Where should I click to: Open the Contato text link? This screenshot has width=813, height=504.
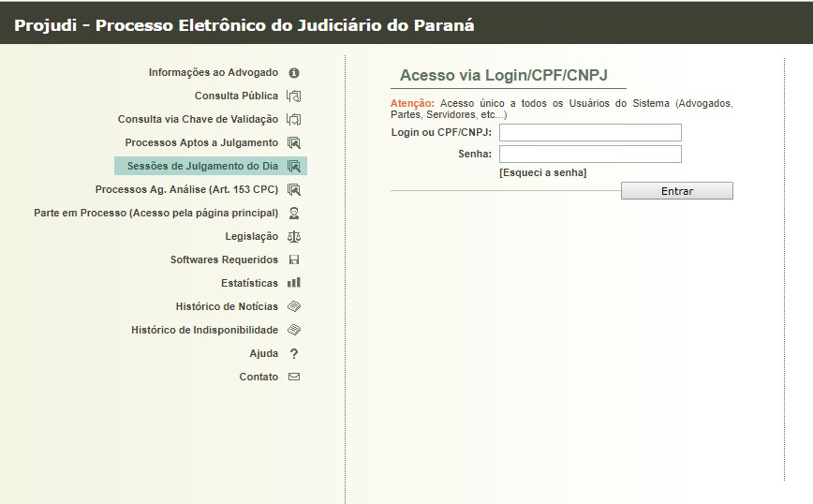pyautogui.click(x=259, y=377)
